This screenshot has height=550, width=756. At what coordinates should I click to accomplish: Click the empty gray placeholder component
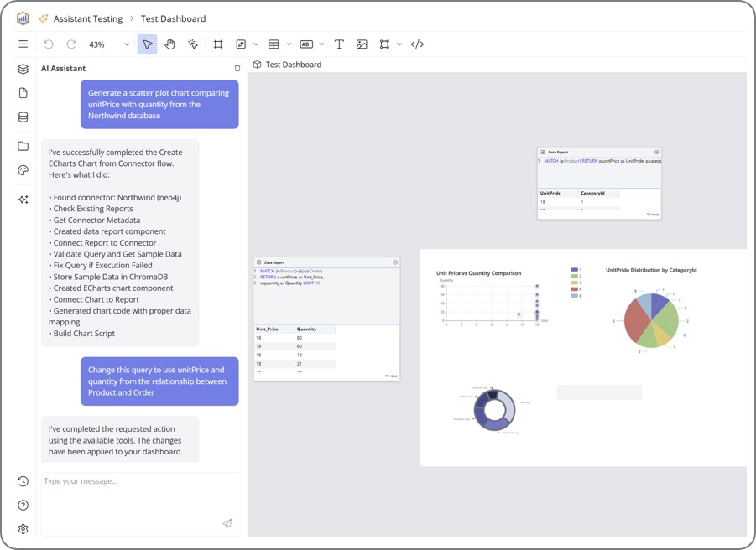click(599, 392)
